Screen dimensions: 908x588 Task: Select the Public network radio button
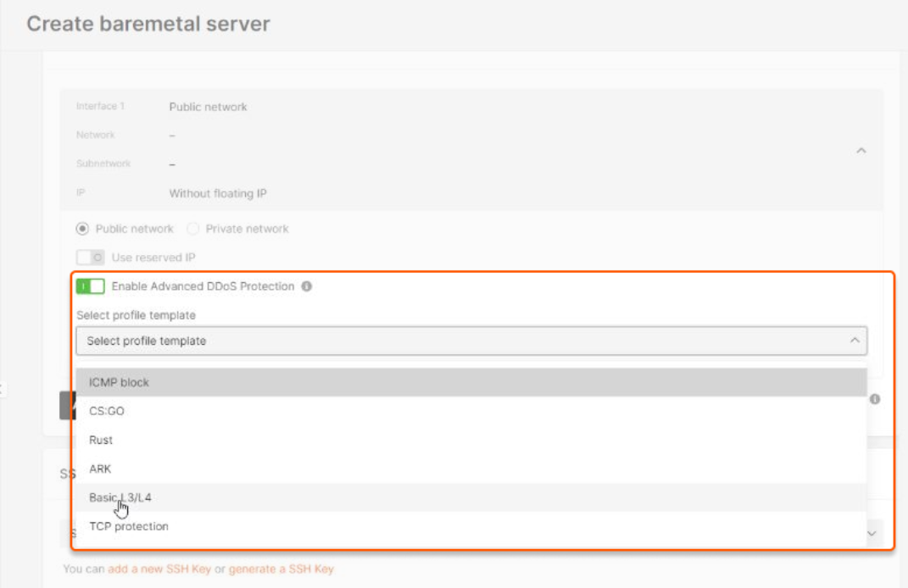click(x=82, y=229)
